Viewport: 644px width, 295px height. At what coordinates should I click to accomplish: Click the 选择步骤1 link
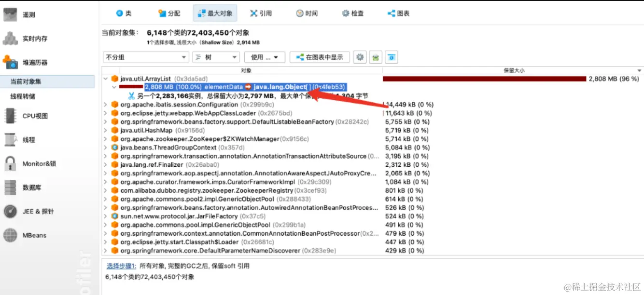[x=122, y=266]
